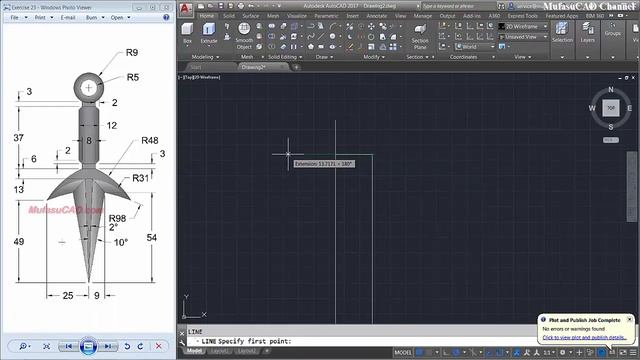Open the Unsaved View dropdown

click(x=523, y=37)
